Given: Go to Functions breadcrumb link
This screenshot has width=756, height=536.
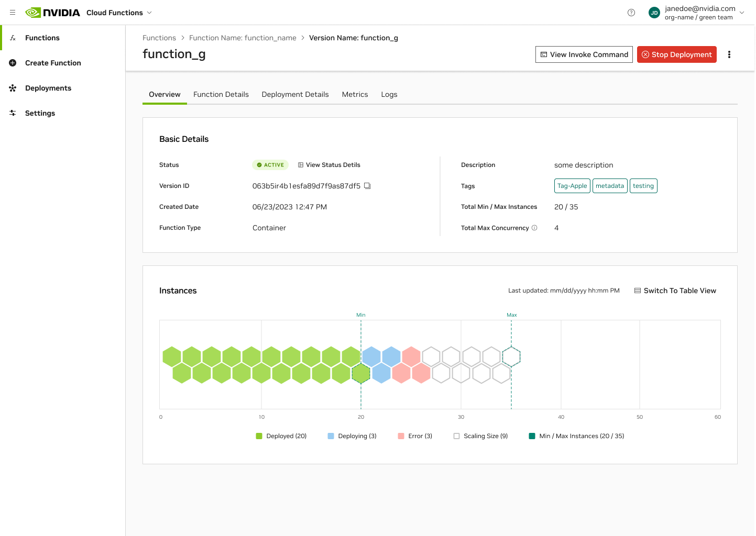Looking at the screenshot, I should 159,38.
